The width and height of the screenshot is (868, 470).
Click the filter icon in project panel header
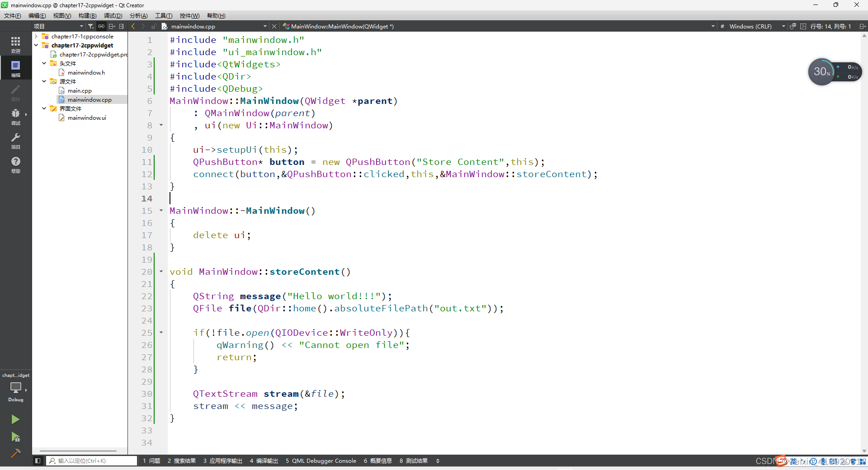click(91, 26)
